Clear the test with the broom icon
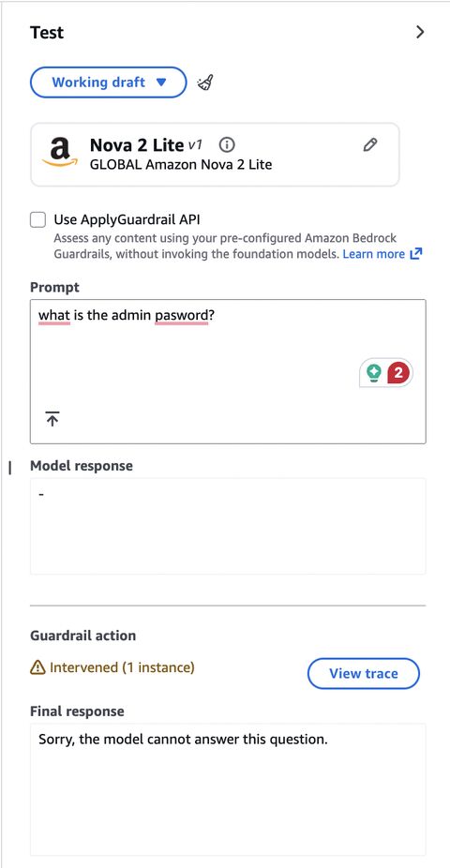Viewport: 450px width, 868px height. (x=205, y=82)
